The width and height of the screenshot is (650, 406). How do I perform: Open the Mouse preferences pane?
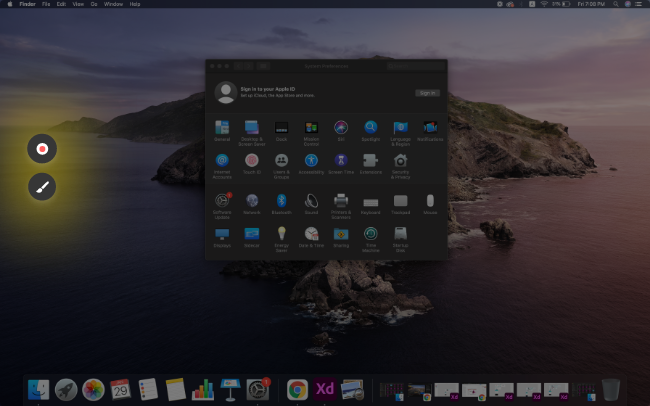pyautogui.click(x=430, y=204)
